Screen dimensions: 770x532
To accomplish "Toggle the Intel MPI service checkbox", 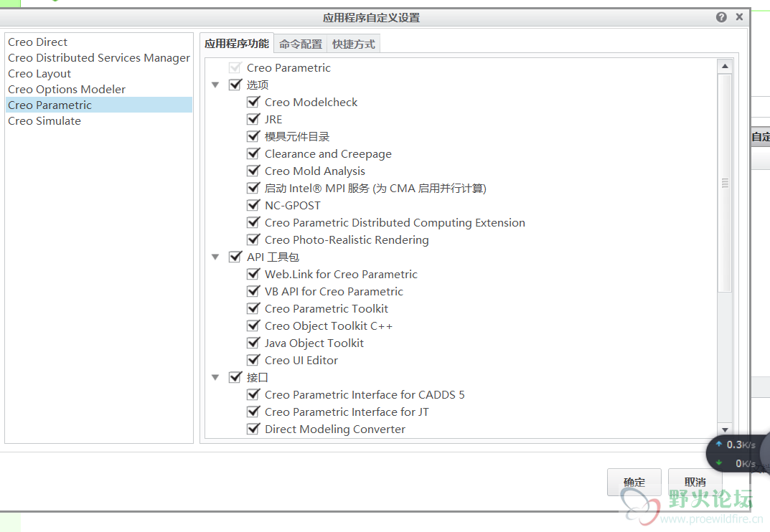I will [x=253, y=187].
